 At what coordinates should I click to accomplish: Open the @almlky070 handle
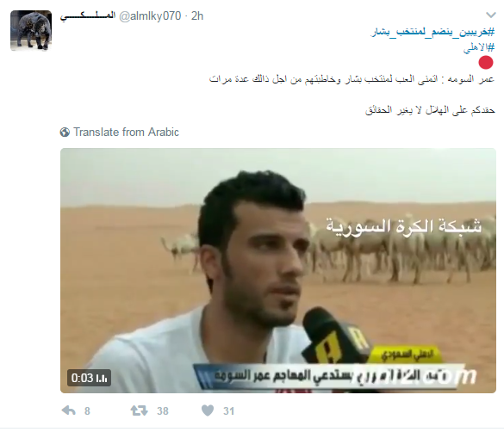pyautogui.click(x=150, y=16)
